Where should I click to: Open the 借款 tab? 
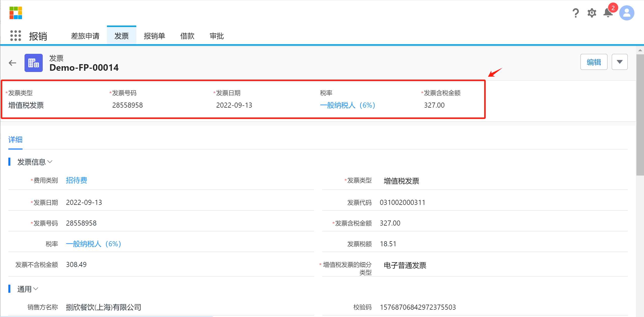coord(187,36)
